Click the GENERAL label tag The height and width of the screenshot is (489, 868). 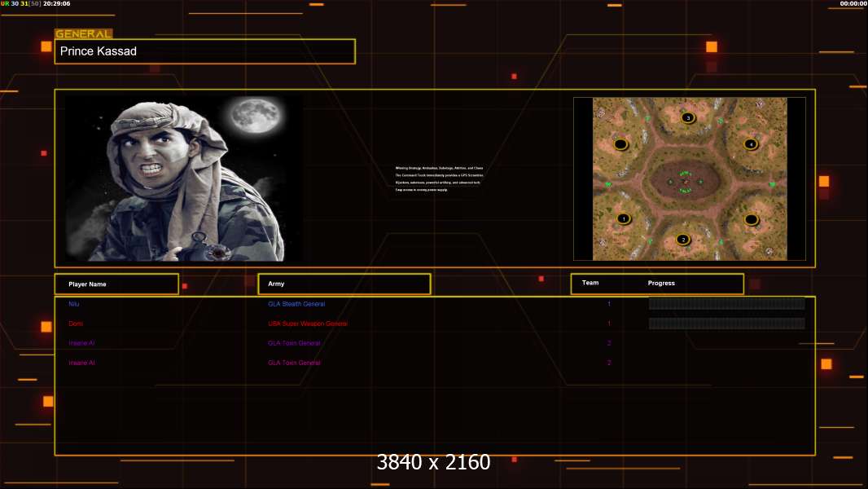84,33
